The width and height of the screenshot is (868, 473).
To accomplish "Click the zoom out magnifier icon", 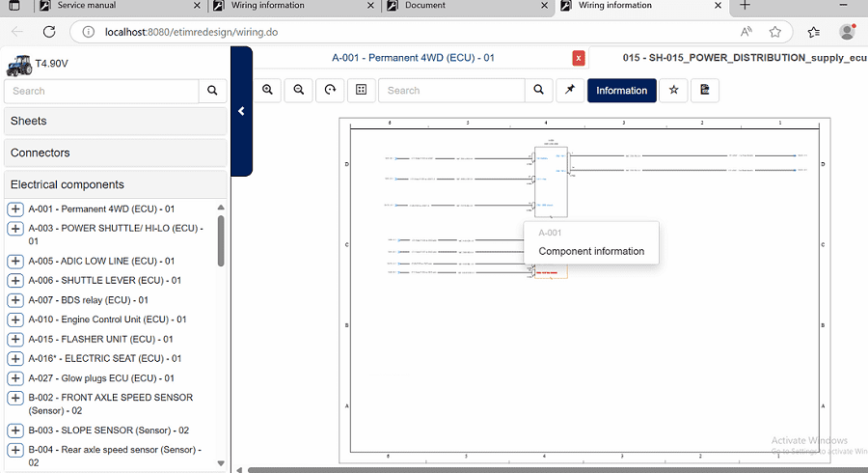I will [x=299, y=90].
